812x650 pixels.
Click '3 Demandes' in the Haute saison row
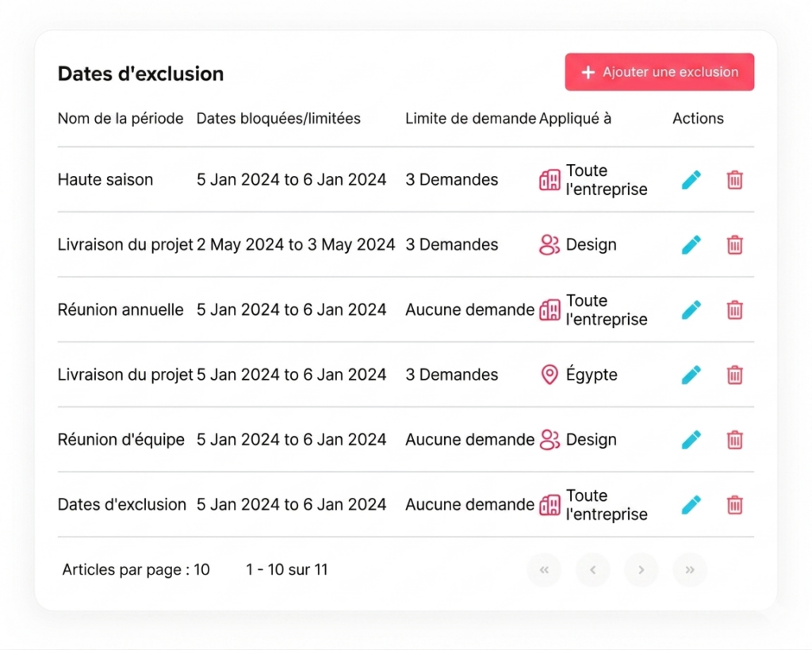pos(451,180)
